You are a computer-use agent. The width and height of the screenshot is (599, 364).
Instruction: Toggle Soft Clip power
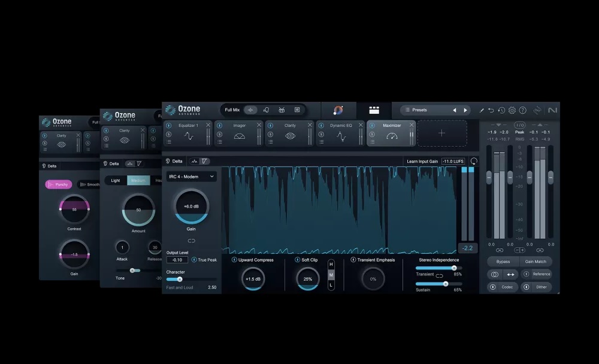297,260
